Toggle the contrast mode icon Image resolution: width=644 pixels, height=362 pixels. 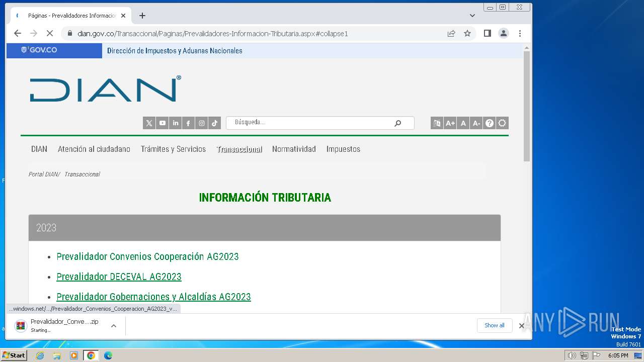502,123
